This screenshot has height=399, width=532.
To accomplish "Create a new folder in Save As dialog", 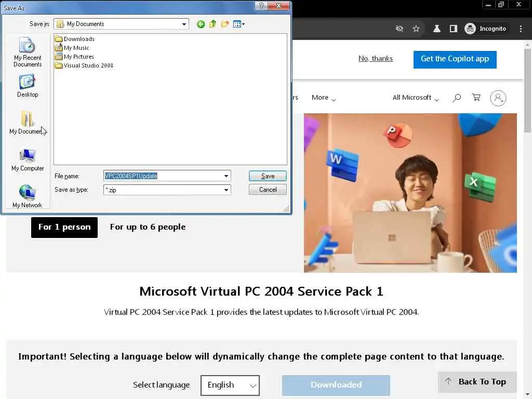I will pos(224,24).
